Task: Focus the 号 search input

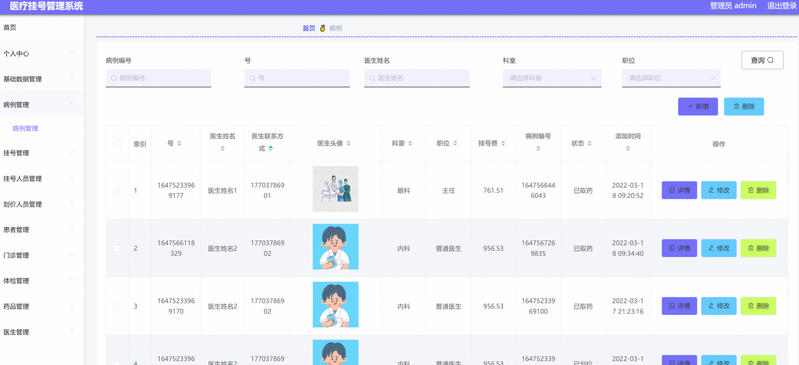Action: click(x=297, y=78)
